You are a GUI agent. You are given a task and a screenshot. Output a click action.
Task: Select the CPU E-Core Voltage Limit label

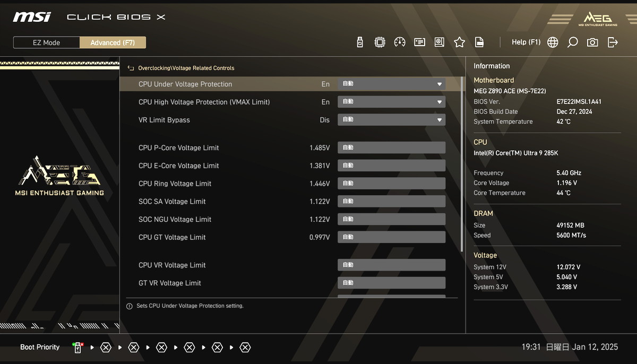coord(179,166)
